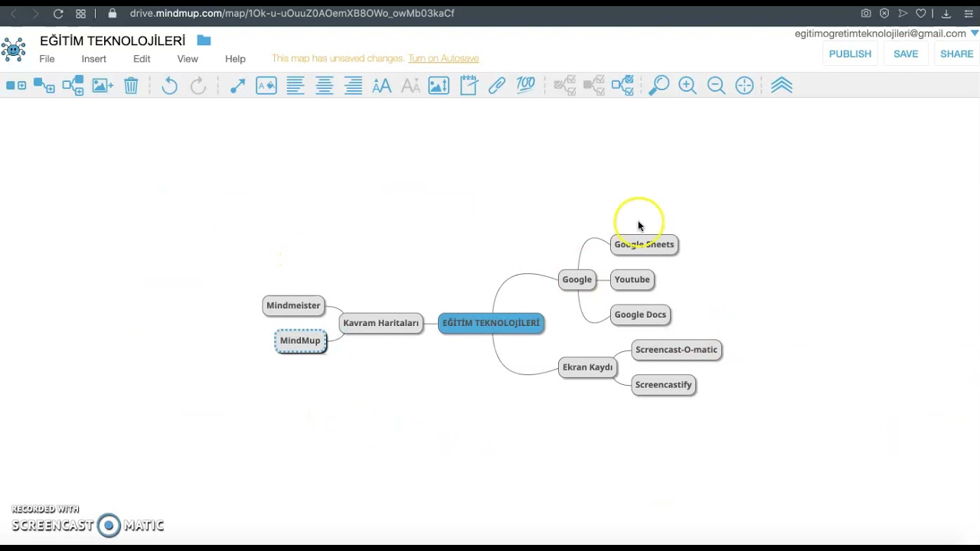Image resolution: width=980 pixels, height=551 pixels.
Task: Click the MindMup logo icon
Action: pyautogui.click(x=13, y=49)
